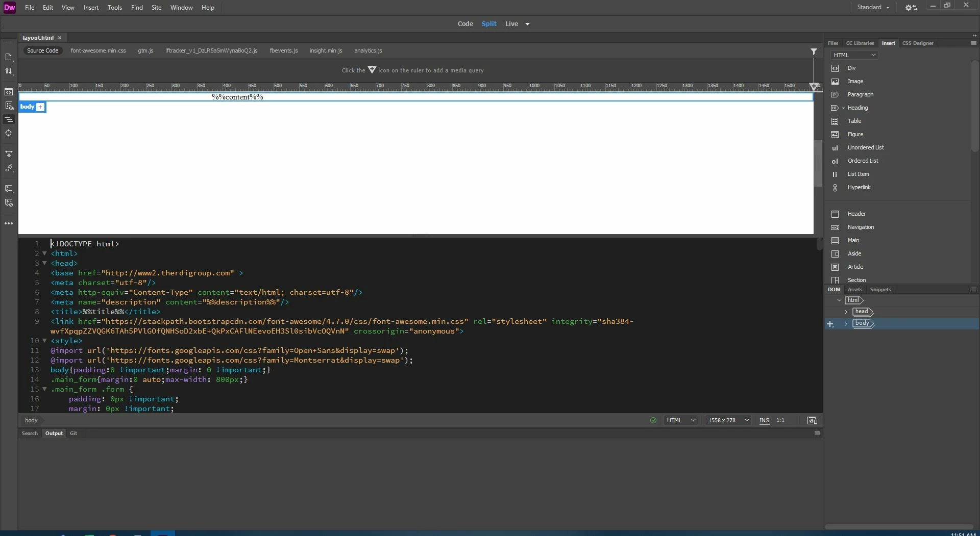
Task: Open analytics.js related file
Action: [368, 50]
